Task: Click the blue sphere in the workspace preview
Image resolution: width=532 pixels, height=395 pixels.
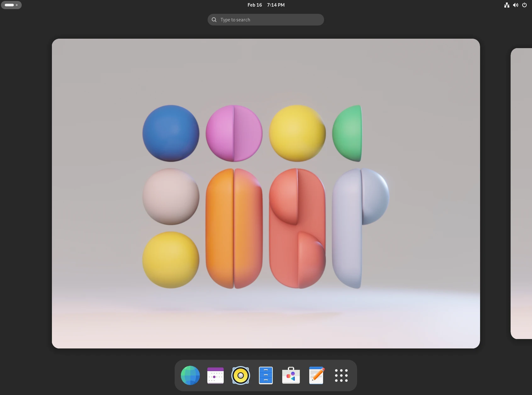Action: 171,133
